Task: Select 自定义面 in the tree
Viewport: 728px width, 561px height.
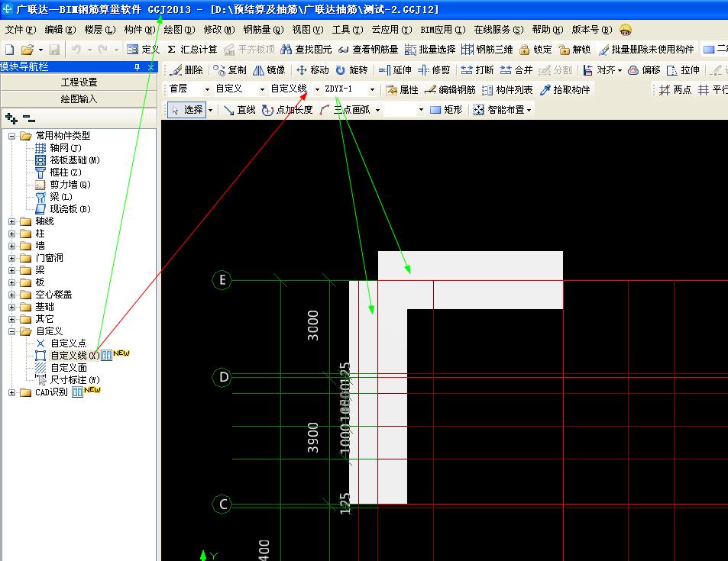Action: click(68, 368)
